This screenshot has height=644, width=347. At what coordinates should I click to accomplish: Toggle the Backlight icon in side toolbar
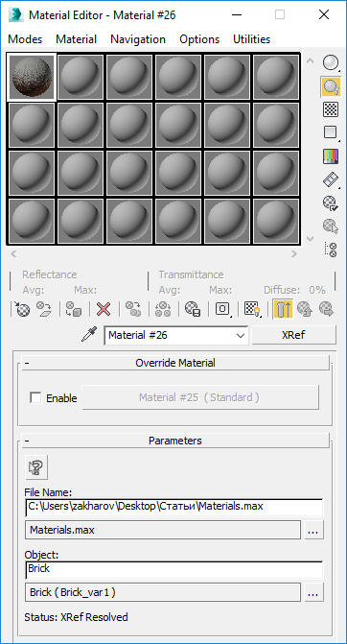tap(330, 86)
